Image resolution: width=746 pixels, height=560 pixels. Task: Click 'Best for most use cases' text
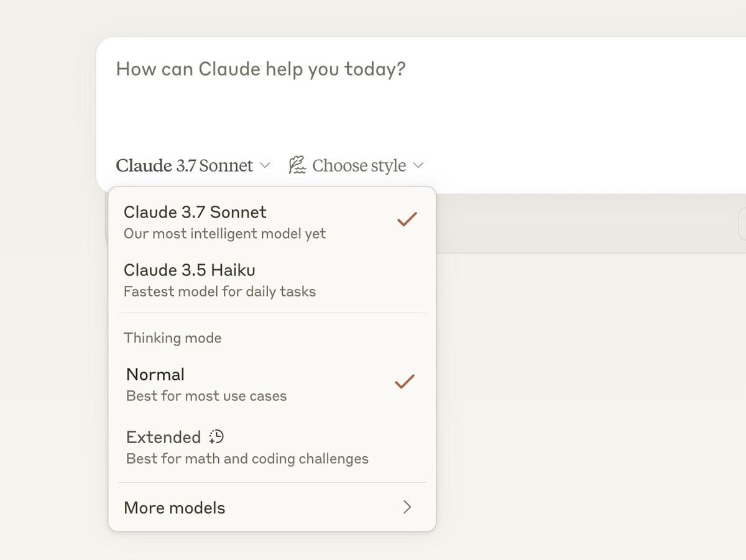(206, 396)
